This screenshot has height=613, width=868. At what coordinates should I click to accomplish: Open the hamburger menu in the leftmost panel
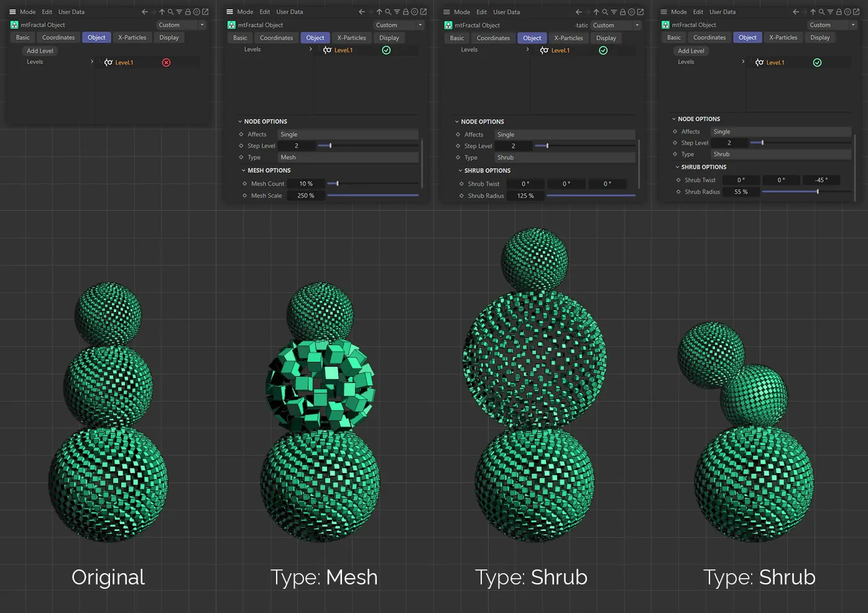(12, 12)
